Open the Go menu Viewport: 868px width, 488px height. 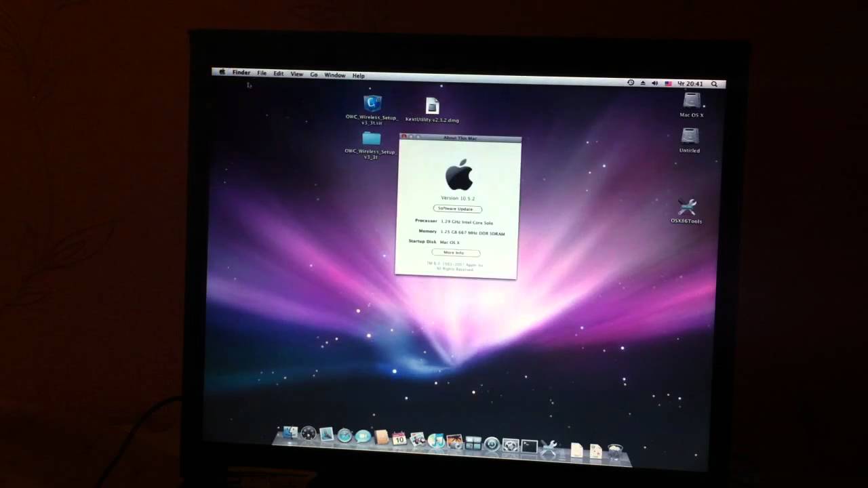pyautogui.click(x=314, y=75)
